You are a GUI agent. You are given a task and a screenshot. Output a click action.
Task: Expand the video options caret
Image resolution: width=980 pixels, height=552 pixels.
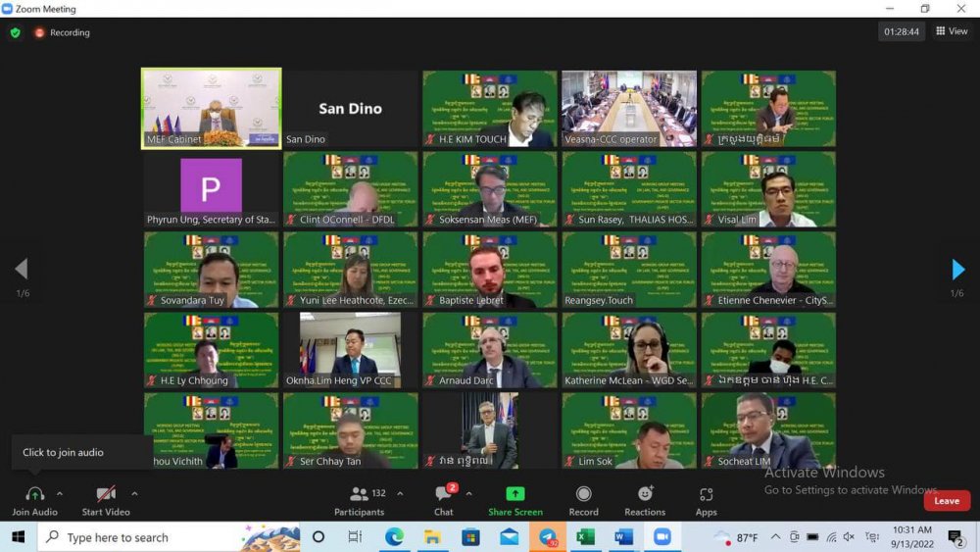point(134,494)
